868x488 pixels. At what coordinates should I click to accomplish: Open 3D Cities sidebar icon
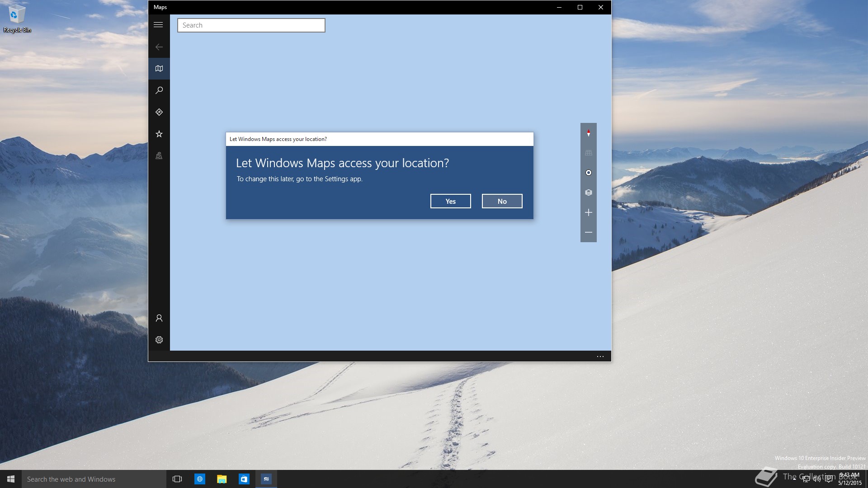159,155
